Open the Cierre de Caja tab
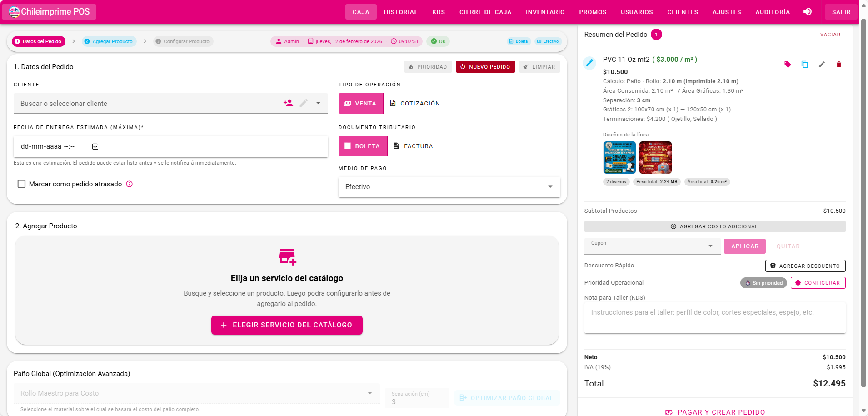868x416 pixels. tap(485, 12)
